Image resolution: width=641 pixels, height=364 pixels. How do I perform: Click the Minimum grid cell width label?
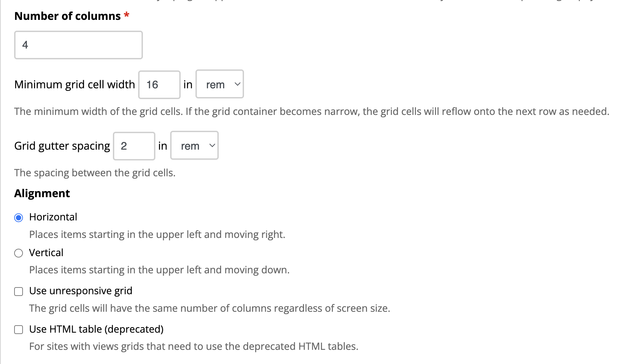[x=74, y=84]
